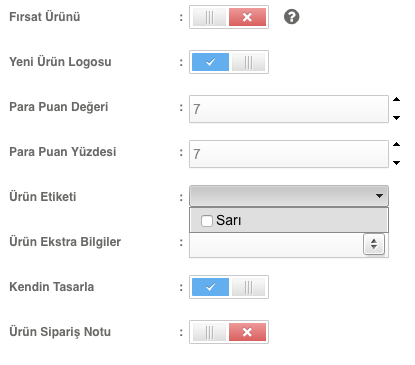Select the Sarı label in the list
415x365 pixels.
tap(228, 220)
